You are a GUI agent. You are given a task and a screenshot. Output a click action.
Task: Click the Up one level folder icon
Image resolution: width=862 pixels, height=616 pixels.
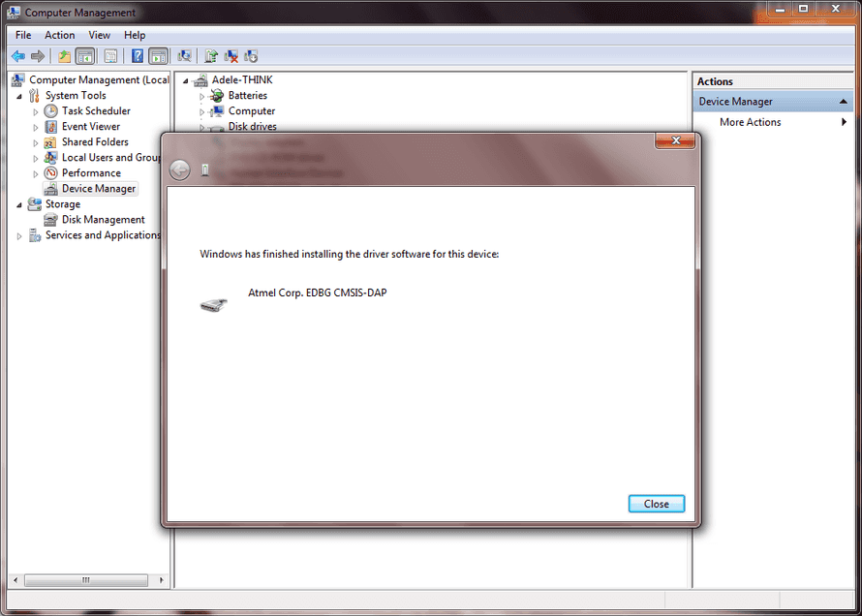point(64,56)
